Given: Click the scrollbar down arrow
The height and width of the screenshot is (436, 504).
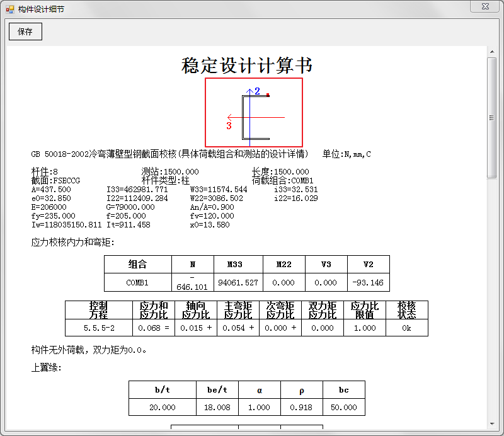Looking at the screenshot, I should (x=491, y=423).
